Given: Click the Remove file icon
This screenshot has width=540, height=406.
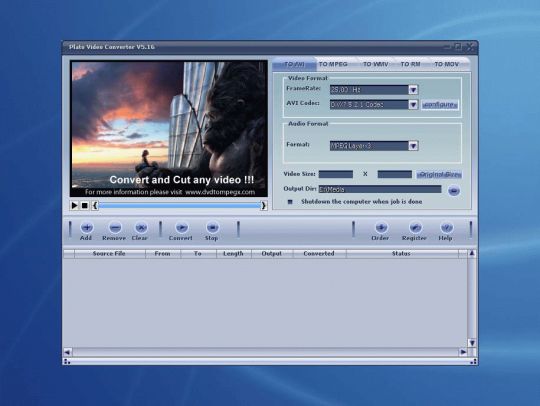Looking at the screenshot, I should pos(115,228).
